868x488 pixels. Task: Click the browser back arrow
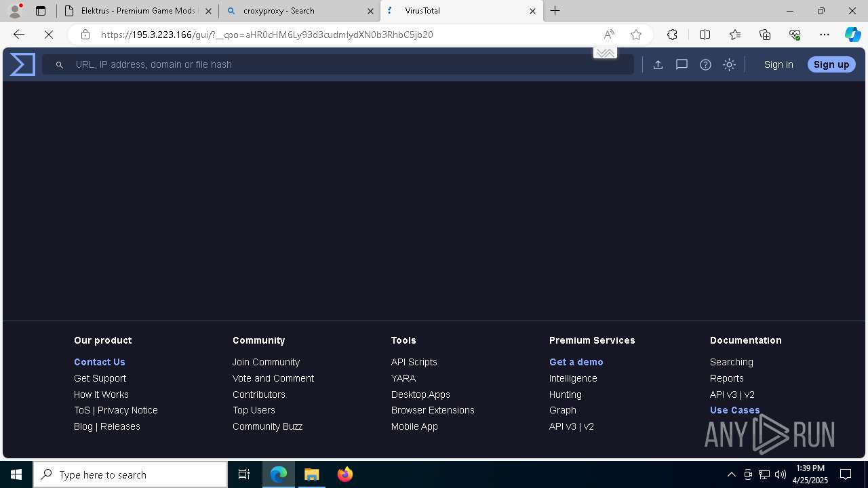point(19,35)
